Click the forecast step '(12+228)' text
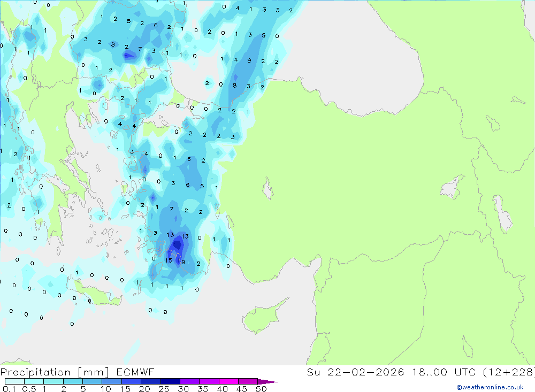Image resolution: width=535 pixels, height=392 pixels. 509,372
